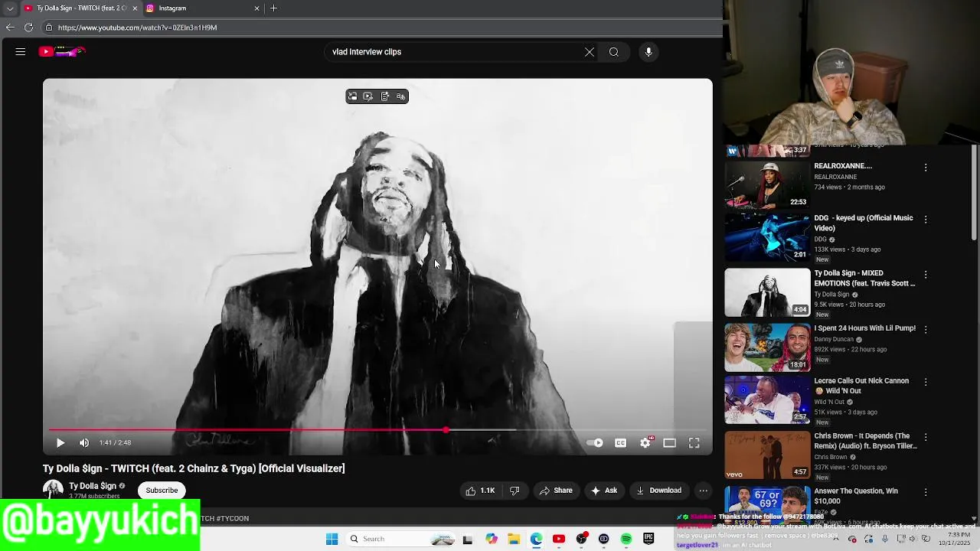Screen dimensions: 980x551
Task: Click the search magnifier button
Action: [614, 52]
